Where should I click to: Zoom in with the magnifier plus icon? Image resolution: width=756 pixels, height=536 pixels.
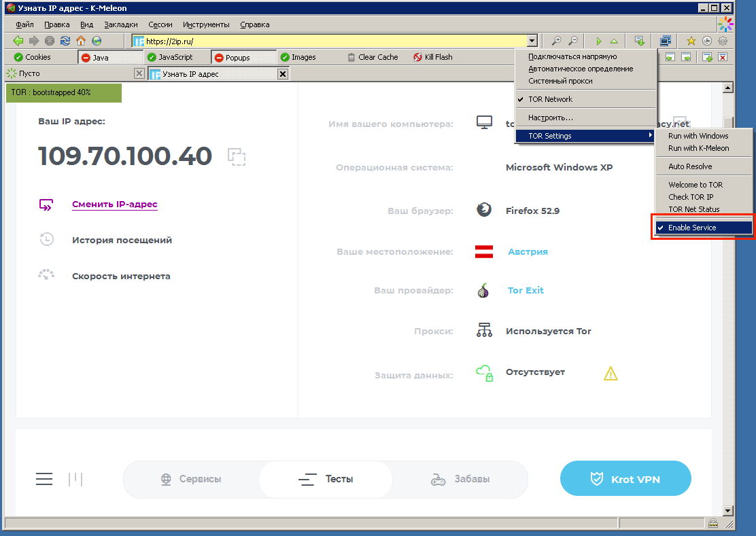(x=556, y=41)
